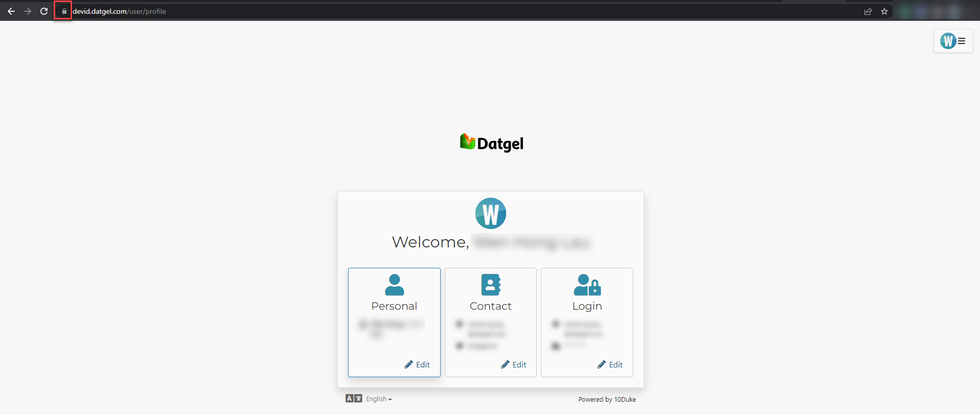
Task: Open the Powered by 10Duke link
Action: 607,400
